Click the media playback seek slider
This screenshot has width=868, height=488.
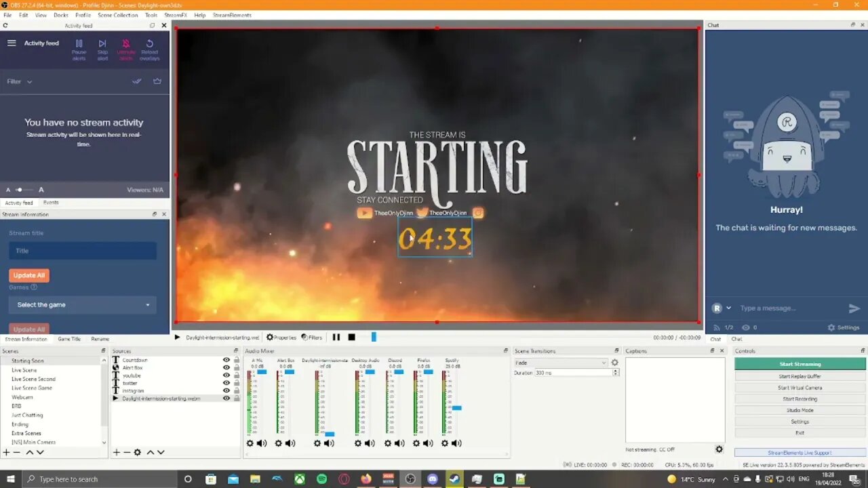[x=373, y=337]
